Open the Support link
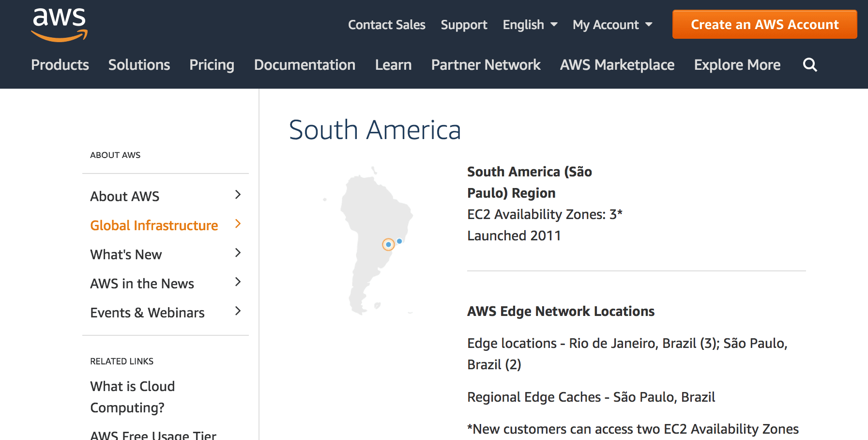868x440 pixels. click(464, 25)
